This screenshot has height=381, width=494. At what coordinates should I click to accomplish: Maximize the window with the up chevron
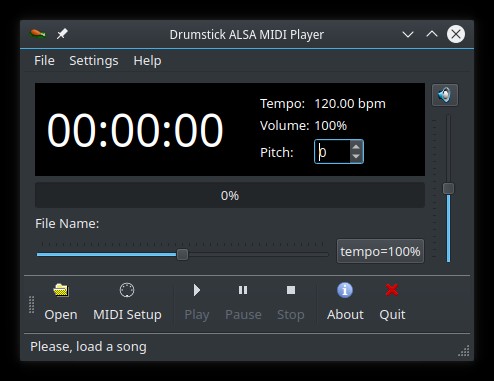tap(432, 34)
